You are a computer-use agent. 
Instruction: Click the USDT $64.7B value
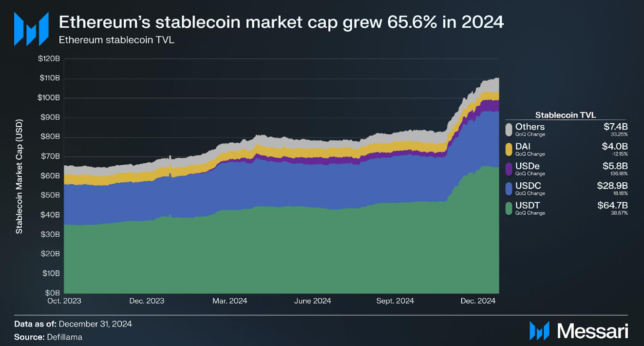[612, 205]
